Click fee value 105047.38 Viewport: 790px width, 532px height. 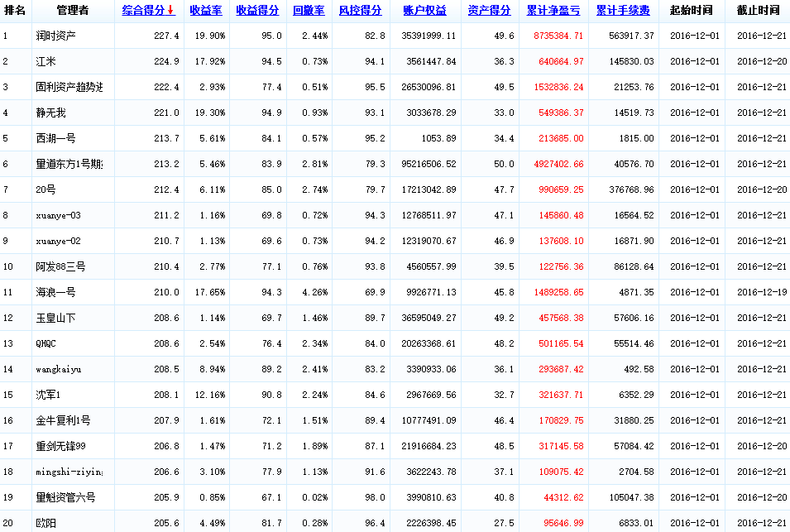[x=631, y=498]
